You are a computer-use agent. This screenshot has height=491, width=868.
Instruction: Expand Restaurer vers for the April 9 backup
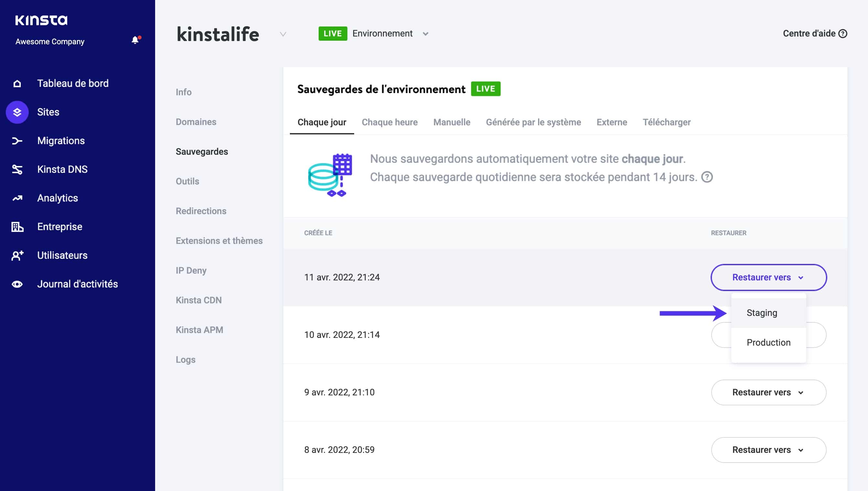[768, 392]
